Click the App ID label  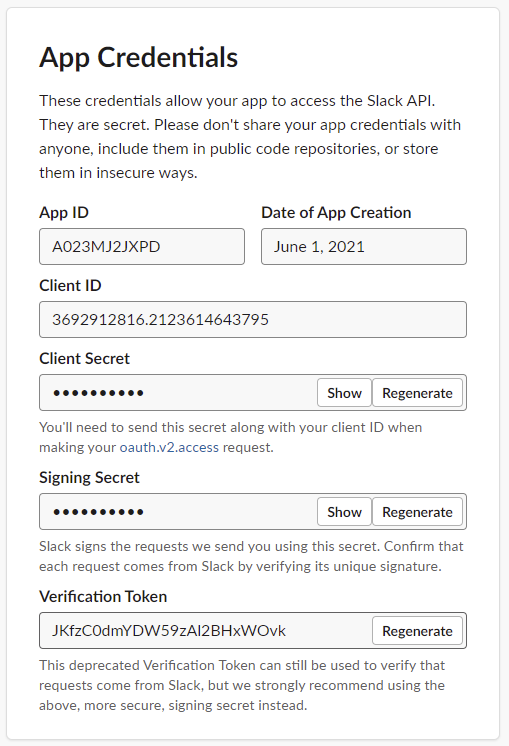(x=64, y=212)
